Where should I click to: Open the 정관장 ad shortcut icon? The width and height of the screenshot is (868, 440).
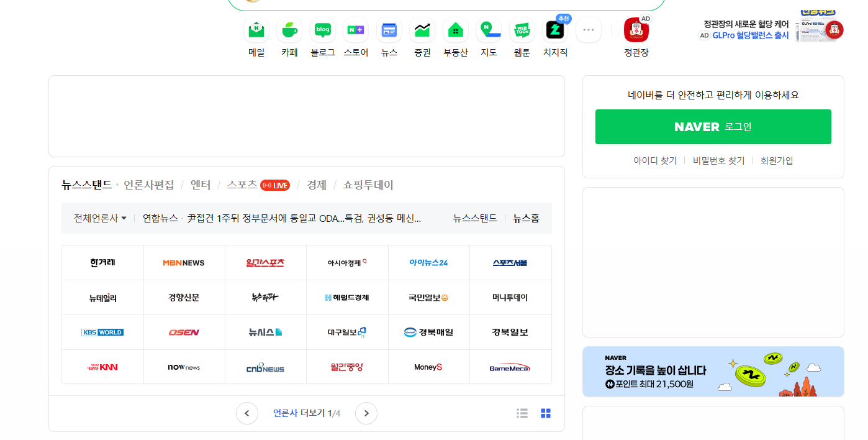636,30
